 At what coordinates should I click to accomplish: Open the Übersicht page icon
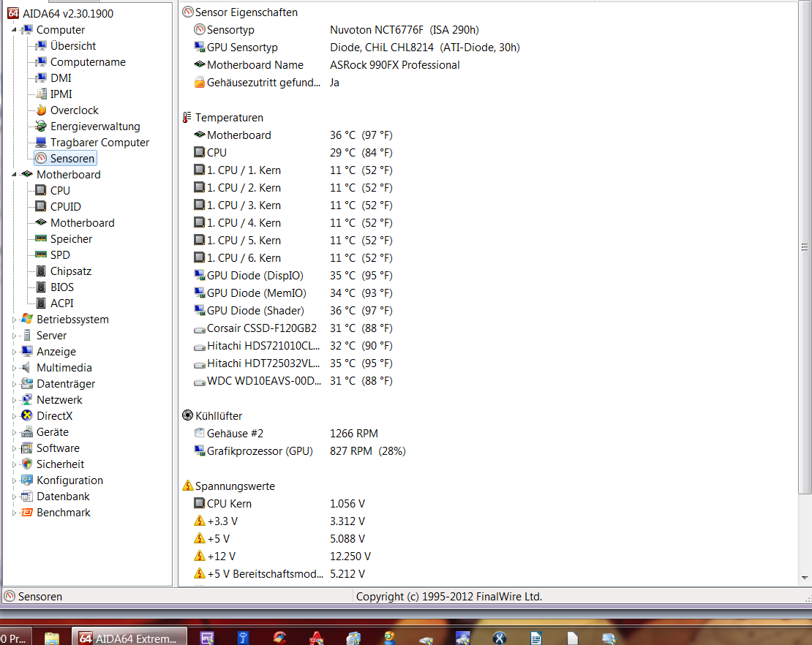41,45
